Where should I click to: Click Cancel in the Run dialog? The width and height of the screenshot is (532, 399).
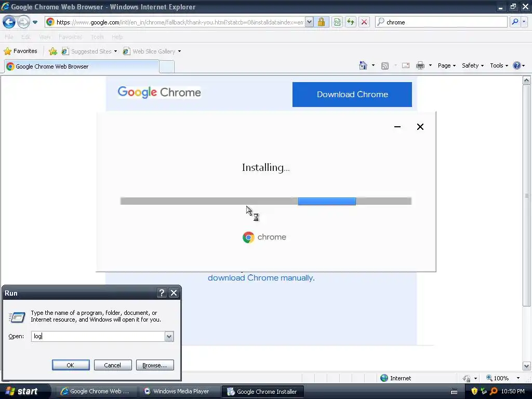pyautogui.click(x=113, y=365)
